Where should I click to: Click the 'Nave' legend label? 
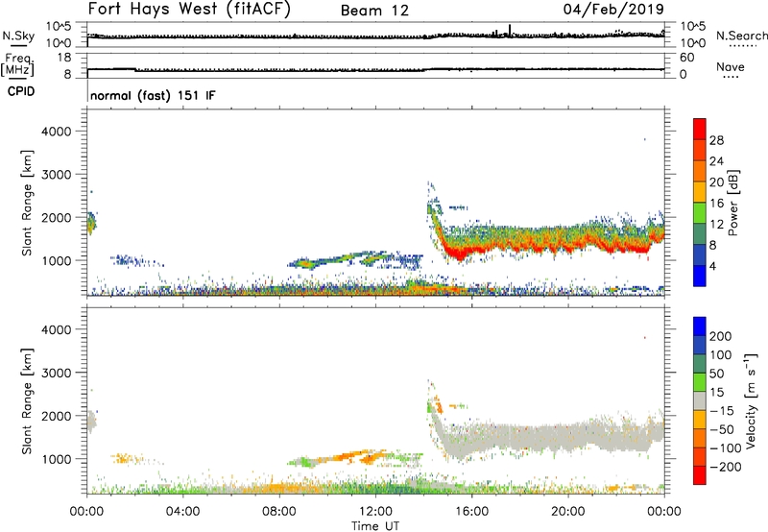tap(731, 66)
